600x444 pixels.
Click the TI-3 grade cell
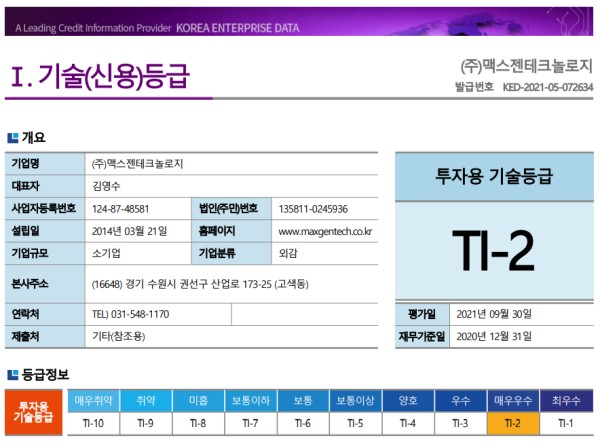point(460,424)
